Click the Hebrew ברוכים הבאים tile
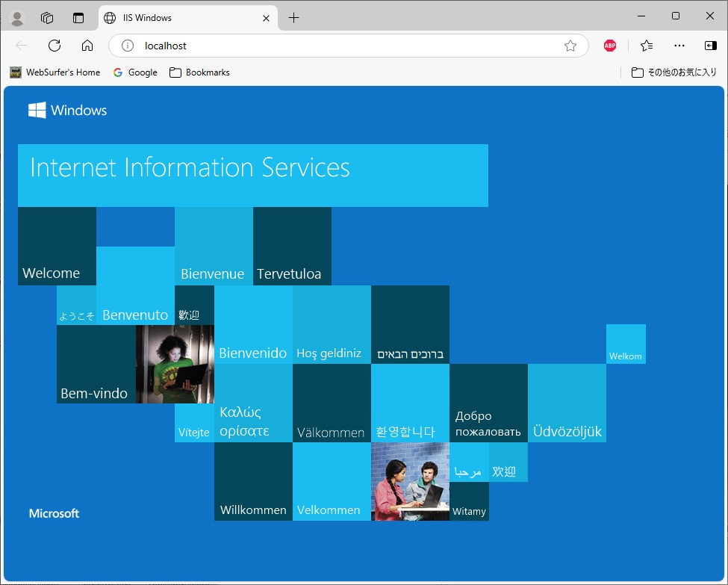Viewport: 728px width, 585px height. click(x=411, y=324)
